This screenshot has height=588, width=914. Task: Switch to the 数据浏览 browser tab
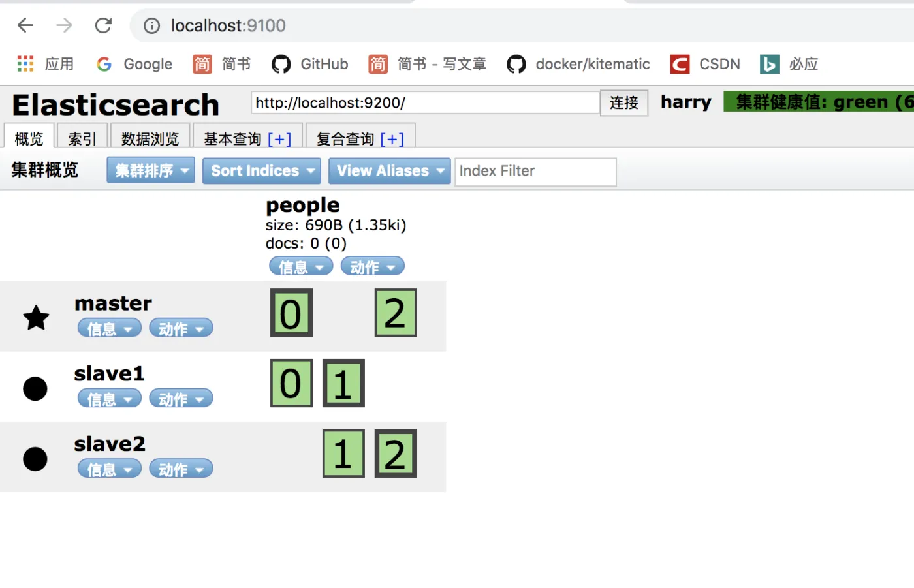[x=150, y=137]
